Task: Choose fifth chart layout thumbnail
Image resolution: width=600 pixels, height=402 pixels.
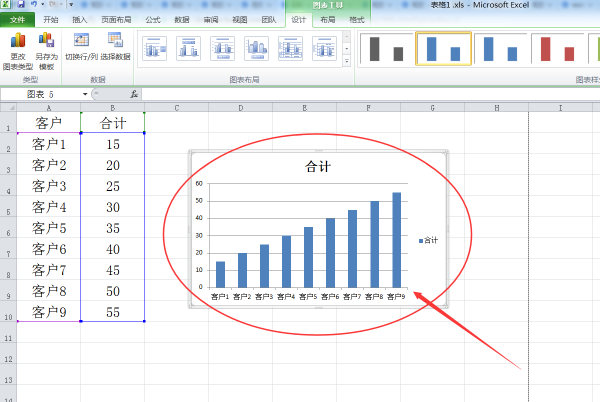Action: pos(290,49)
